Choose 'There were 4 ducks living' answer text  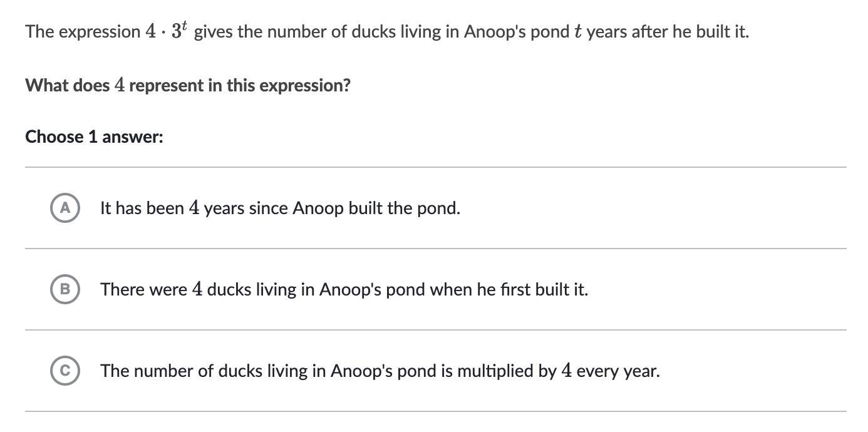pos(344,289)
